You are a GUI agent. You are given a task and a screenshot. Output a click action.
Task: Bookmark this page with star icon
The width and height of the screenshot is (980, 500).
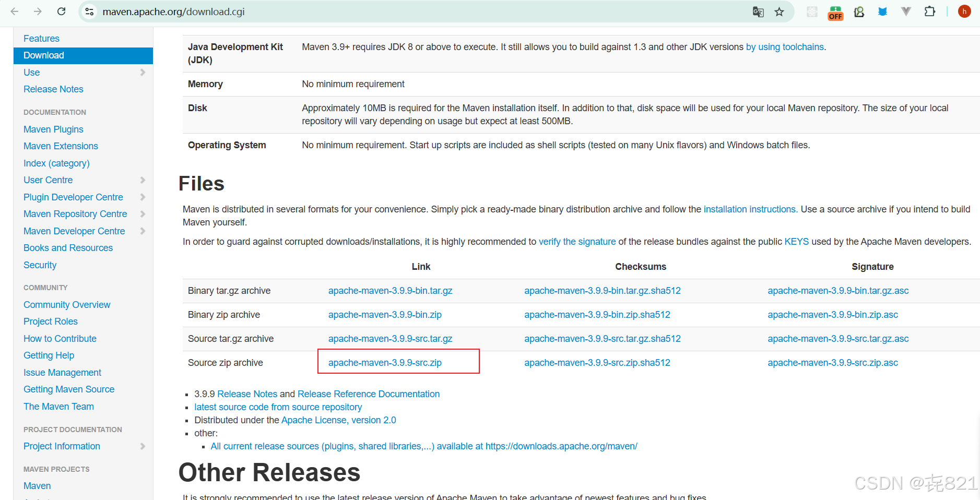tap(779, 11)
